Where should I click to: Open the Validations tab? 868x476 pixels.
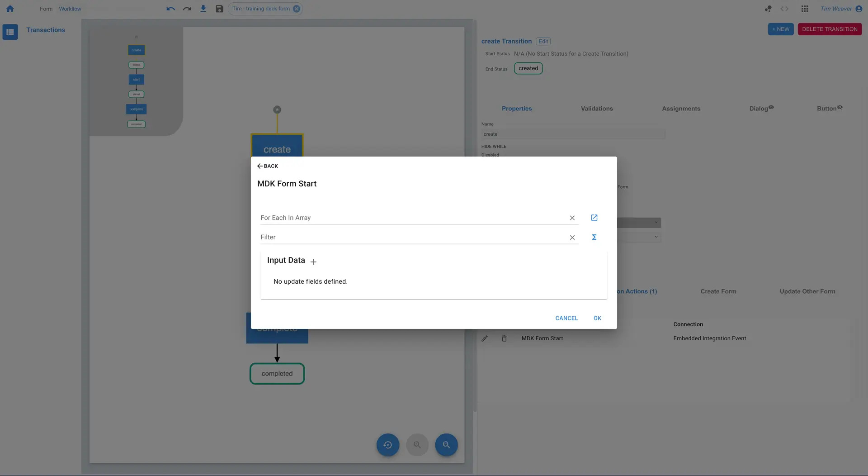(x=597, y=109)
